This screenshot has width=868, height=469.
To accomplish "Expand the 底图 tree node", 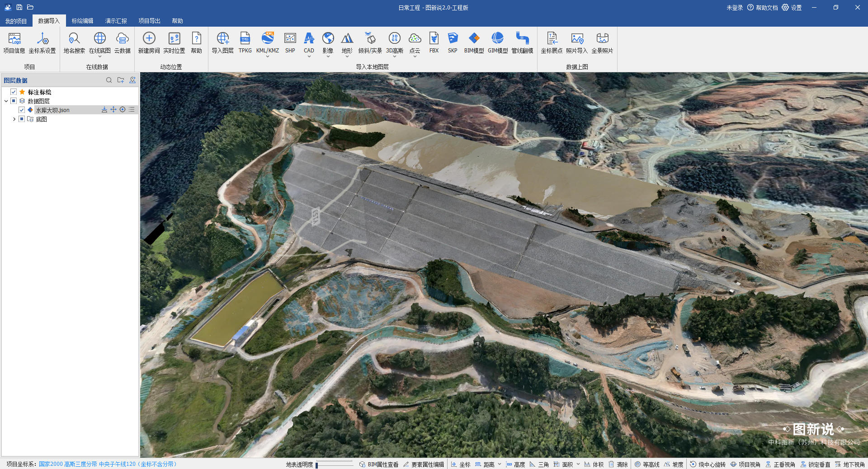I will 14,119.
